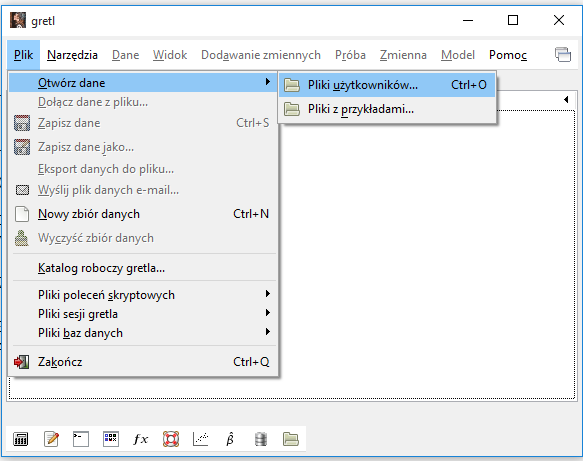Click Eksport danych do pliku... entry
This screenshot has width=583, height=461.
click(x=143, y=169)
